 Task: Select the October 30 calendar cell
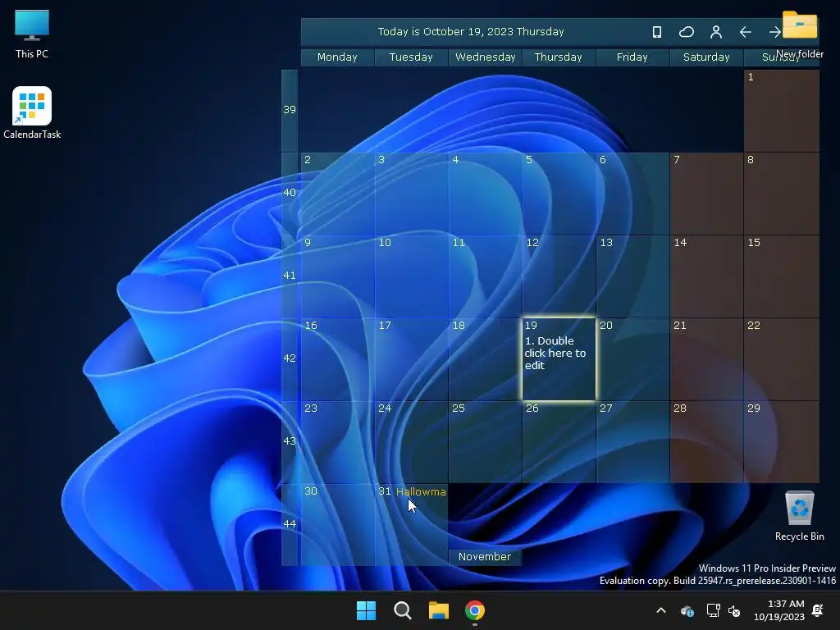coord(337,524)
